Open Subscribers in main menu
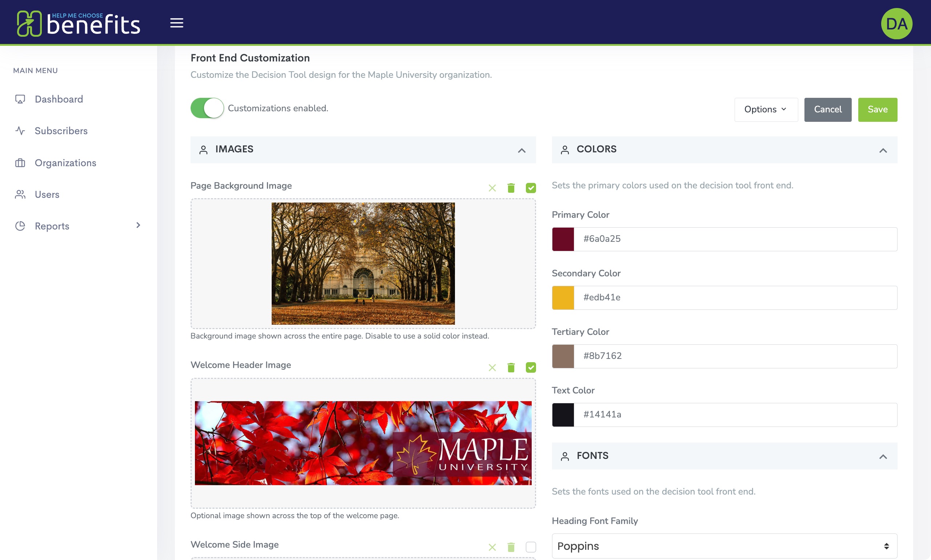Image resolution: width=931 pixels, height=560 pixels. coord(61,131)
